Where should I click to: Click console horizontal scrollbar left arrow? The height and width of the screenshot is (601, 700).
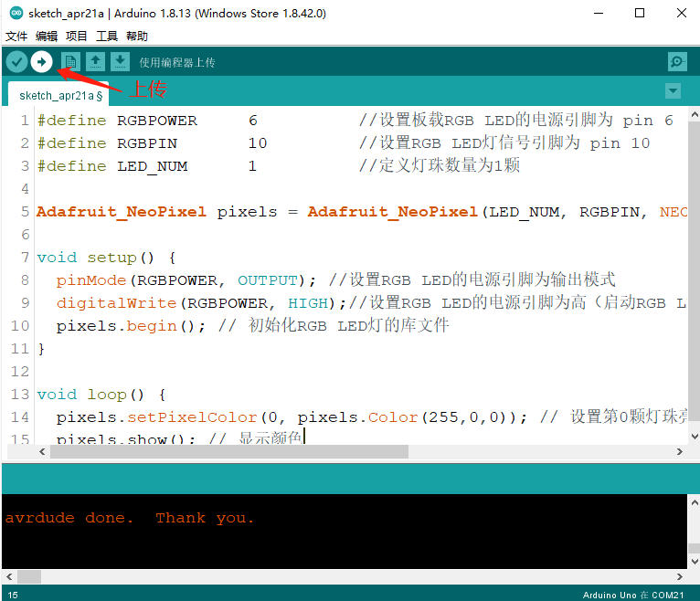point(9,576)
